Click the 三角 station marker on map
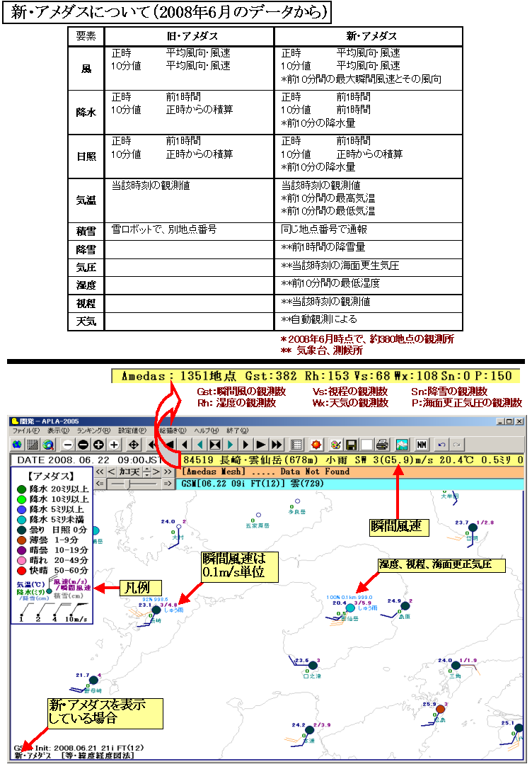The height and width of the screenshot is (769, 532). 456,666
